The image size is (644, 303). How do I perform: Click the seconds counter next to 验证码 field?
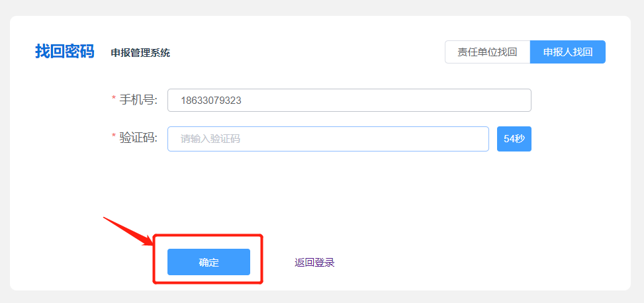click(x=514, y=139)
